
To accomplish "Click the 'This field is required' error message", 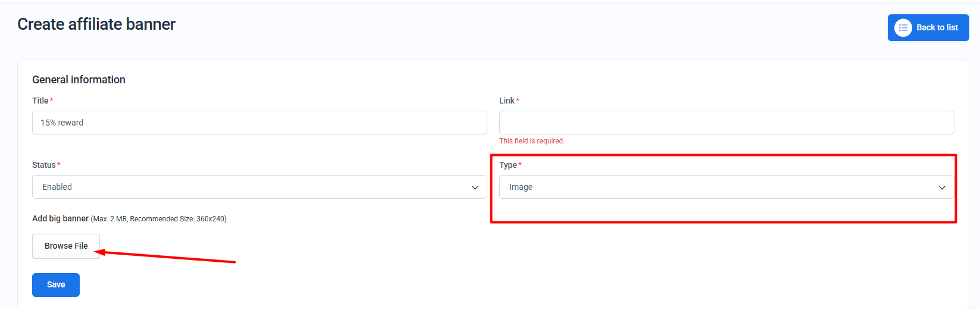I will [532, 141].
